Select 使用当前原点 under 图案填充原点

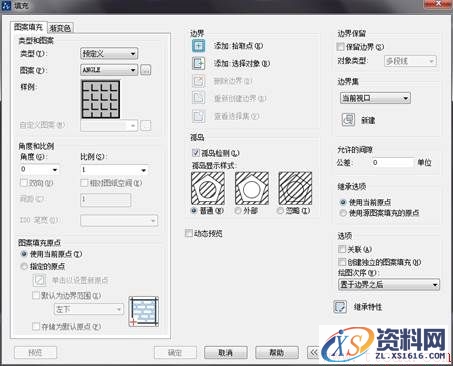click(x=24, y=254)
